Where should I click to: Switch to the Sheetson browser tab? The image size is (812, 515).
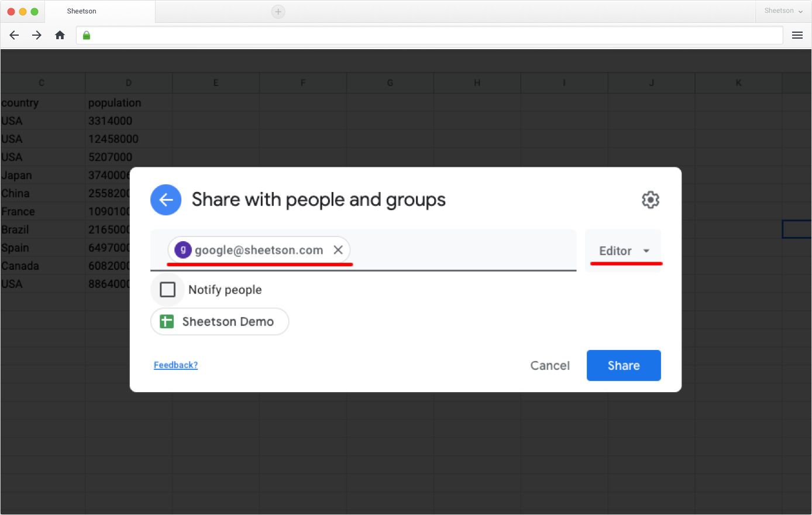tap(99, 11)
